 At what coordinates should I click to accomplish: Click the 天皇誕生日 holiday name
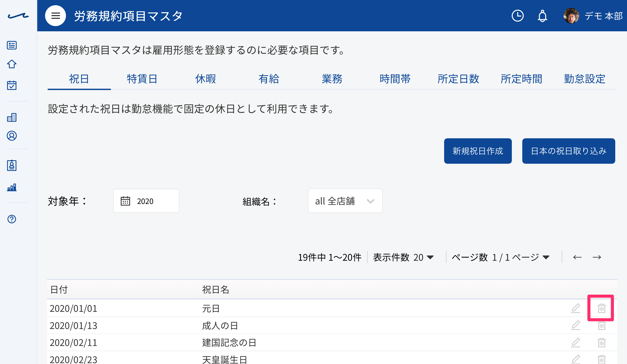pos(224,359)
